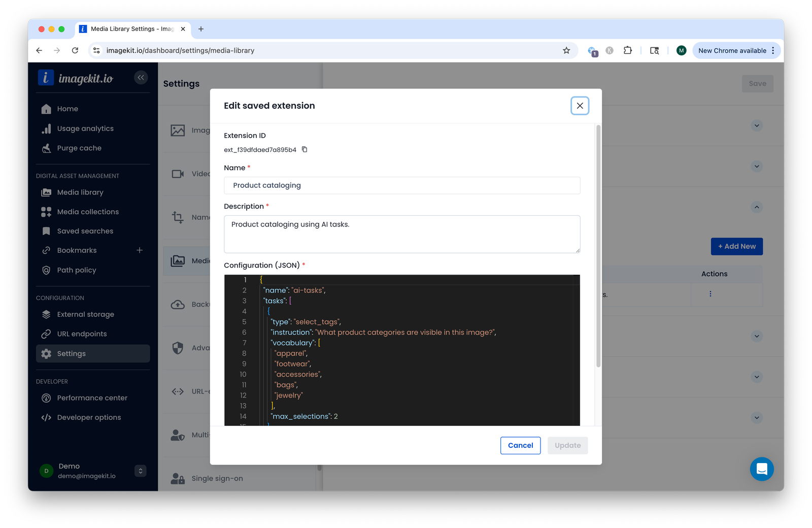The width and height of the screenshot is (812, 528).
Task: Select Settings in the sidebar
Action: (x=93, y=354)
